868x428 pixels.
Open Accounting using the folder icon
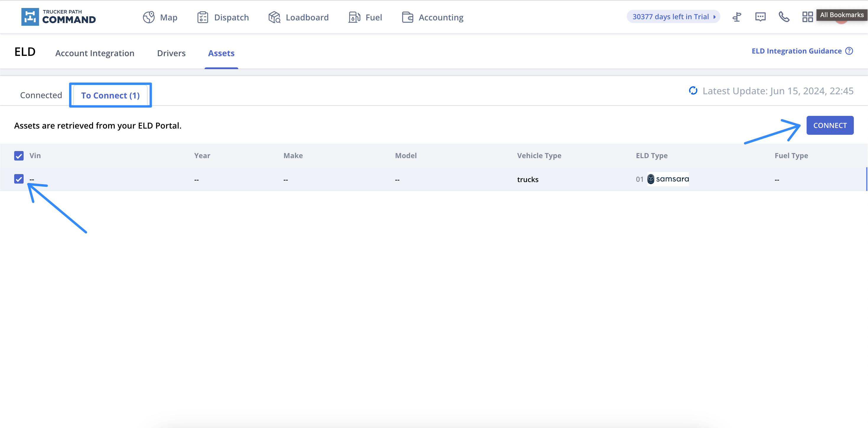(407, 17)
